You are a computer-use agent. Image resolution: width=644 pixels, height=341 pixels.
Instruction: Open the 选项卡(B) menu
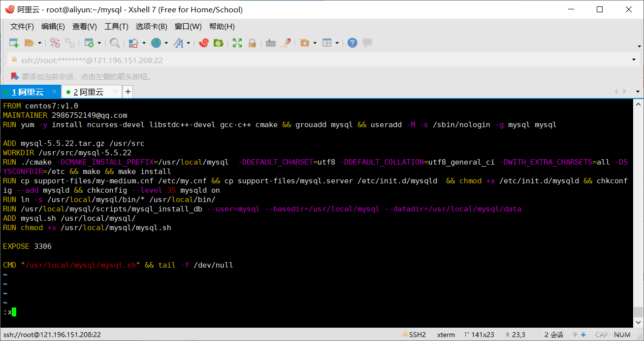[151, 26]
